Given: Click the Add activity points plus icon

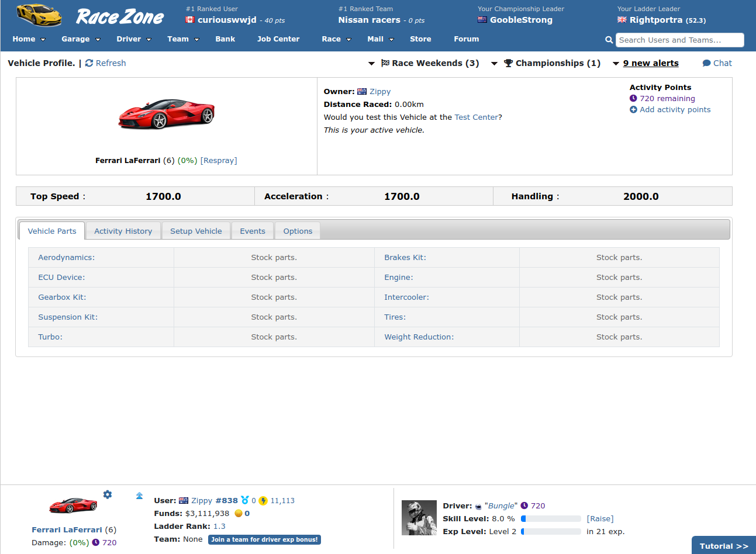Looking at the screenshot, I should point(633,109).
